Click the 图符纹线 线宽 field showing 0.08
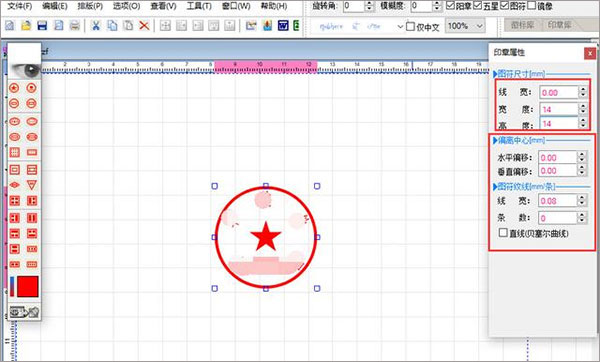 558,201
